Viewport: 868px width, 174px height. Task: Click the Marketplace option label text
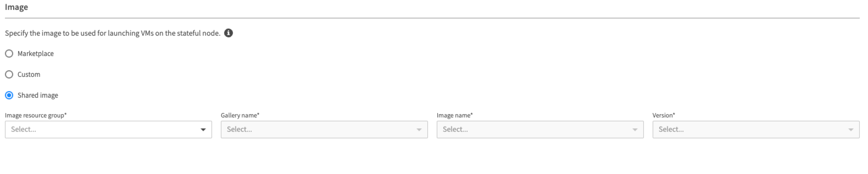[35, 54]
